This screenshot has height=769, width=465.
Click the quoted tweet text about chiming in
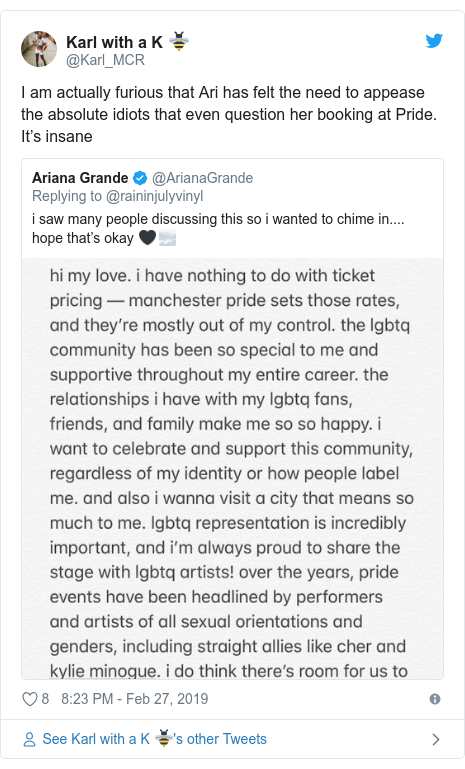pyautogui.click(x=218, y=229)
